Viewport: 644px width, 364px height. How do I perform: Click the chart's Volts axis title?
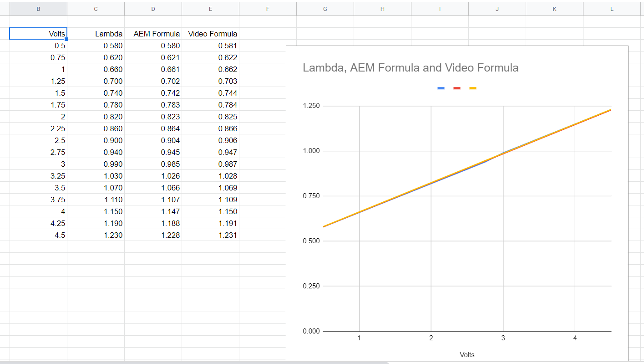click(x=467, y=354)
